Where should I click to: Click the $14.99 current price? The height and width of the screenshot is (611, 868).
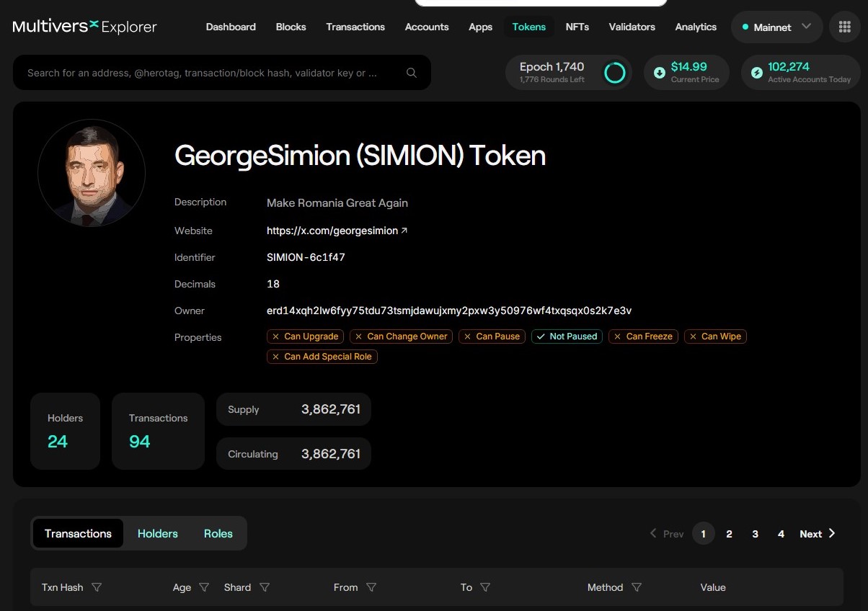point(689,66)
